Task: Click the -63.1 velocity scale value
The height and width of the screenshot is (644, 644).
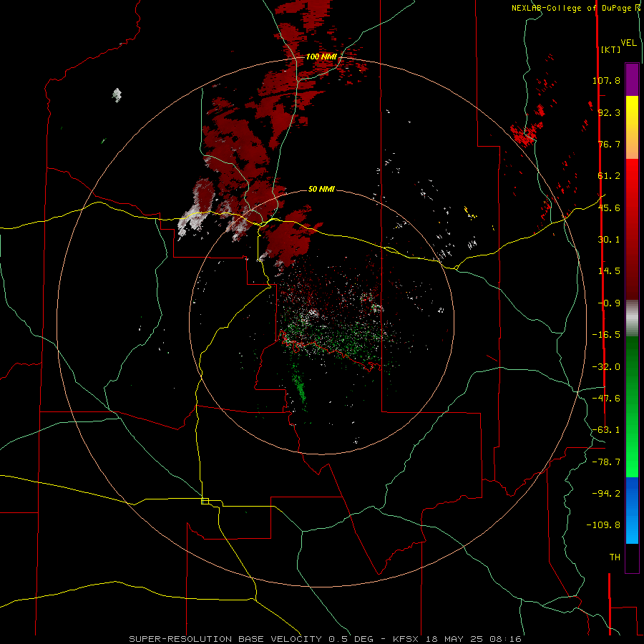Action: click(x=606, y=430)
